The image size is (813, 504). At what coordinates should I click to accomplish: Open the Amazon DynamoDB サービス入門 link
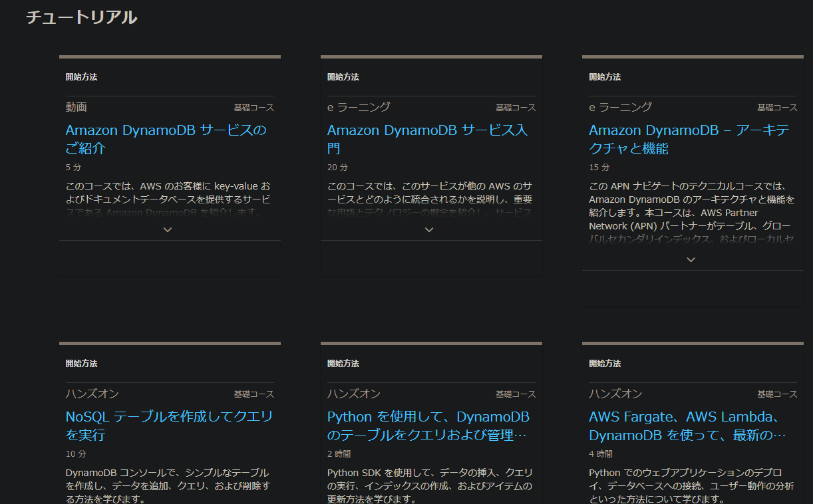pos(428,139)
